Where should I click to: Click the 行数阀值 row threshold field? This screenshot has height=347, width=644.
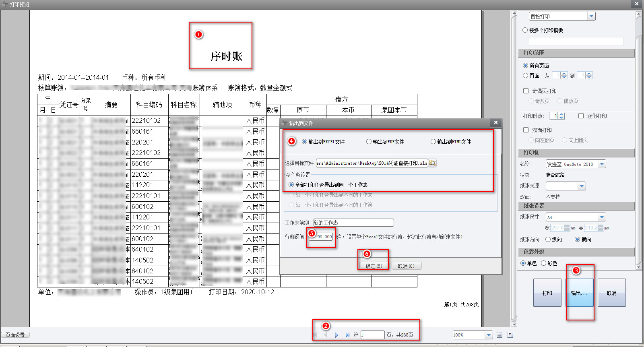[x=324, y=237]
